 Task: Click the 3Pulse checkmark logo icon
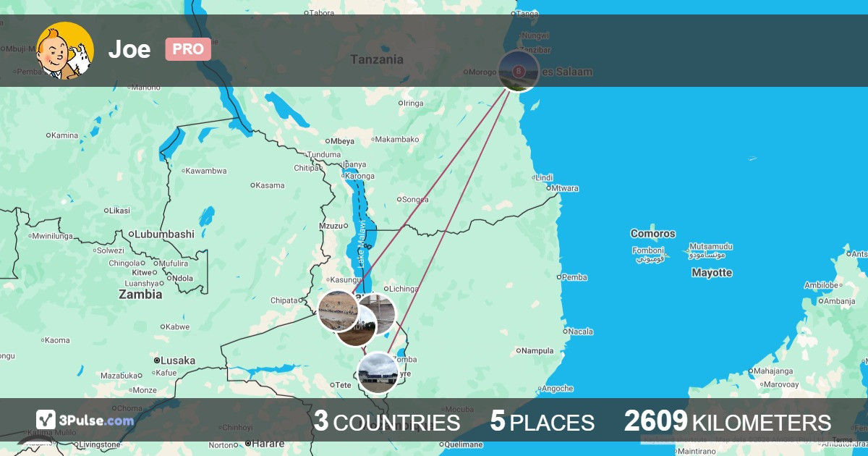[x=46, y=420]
